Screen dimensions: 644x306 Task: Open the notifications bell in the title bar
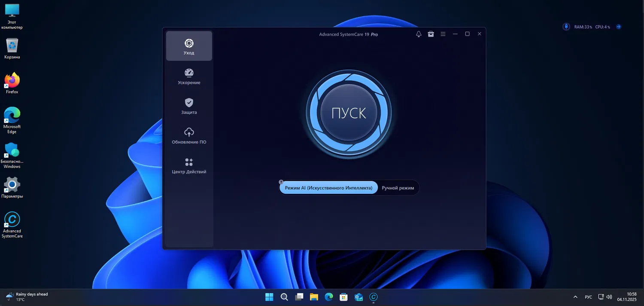coord(418,34)
